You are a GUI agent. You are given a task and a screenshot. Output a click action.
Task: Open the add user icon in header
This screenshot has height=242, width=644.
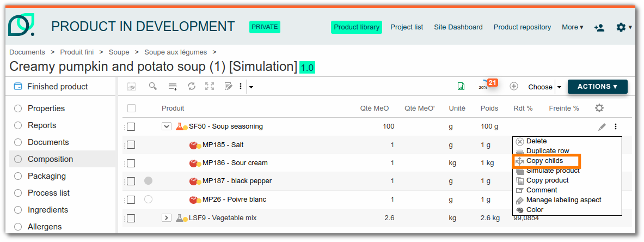[599, 27]
